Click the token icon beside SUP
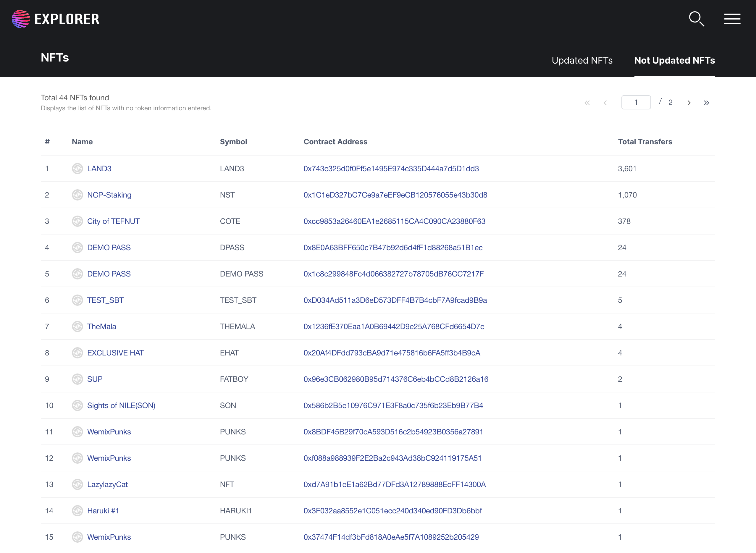The height and width of the screenshot is (553, 756). (x=77, y=379)
